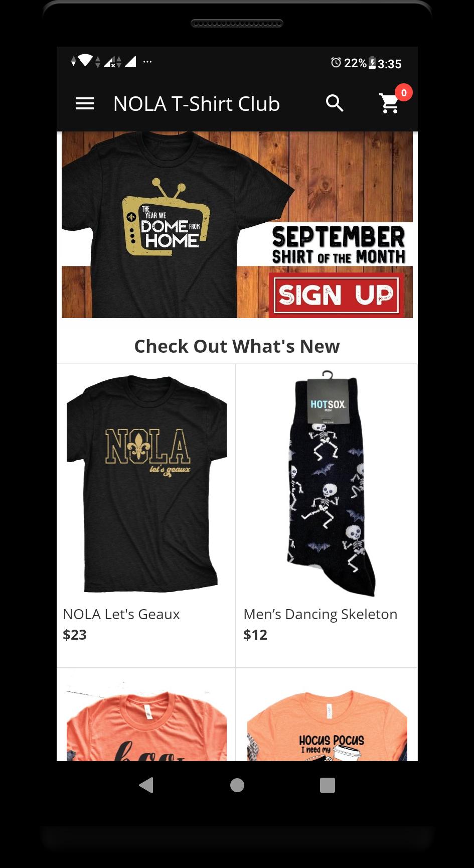Open the shopping cart
The width and height of the screenshot is (474, 868).
(x=390, y=104)
